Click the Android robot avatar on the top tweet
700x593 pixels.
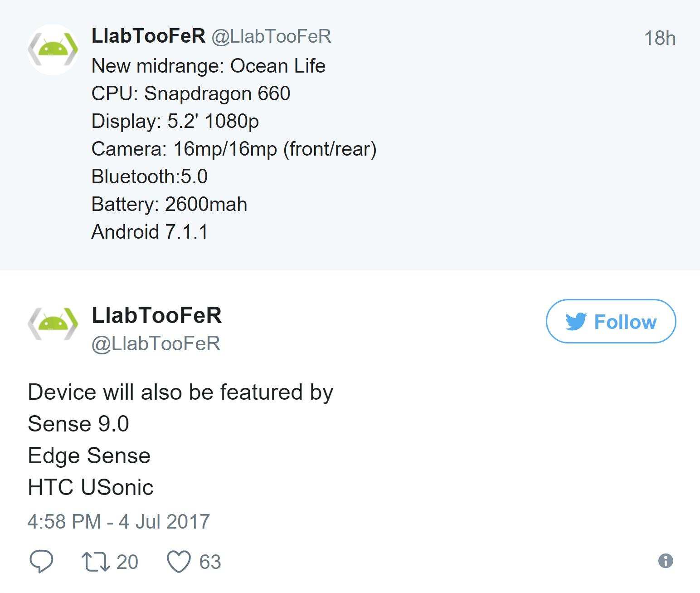tap(53, 48)
